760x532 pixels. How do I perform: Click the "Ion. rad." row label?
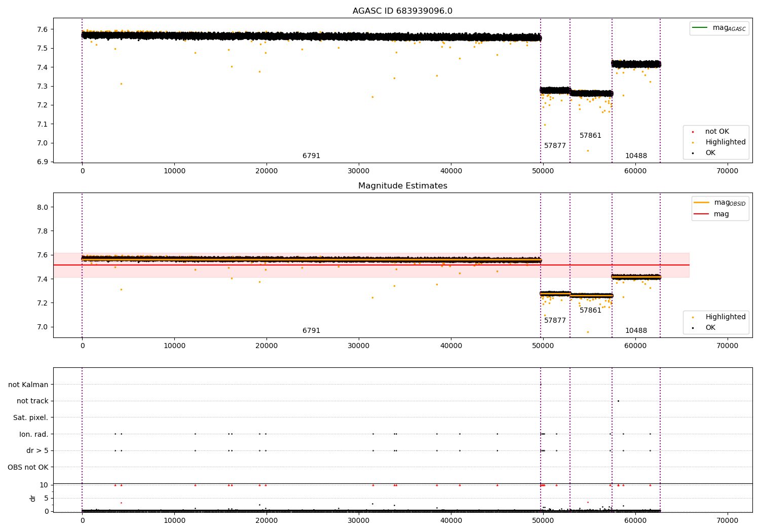[34, 434]
